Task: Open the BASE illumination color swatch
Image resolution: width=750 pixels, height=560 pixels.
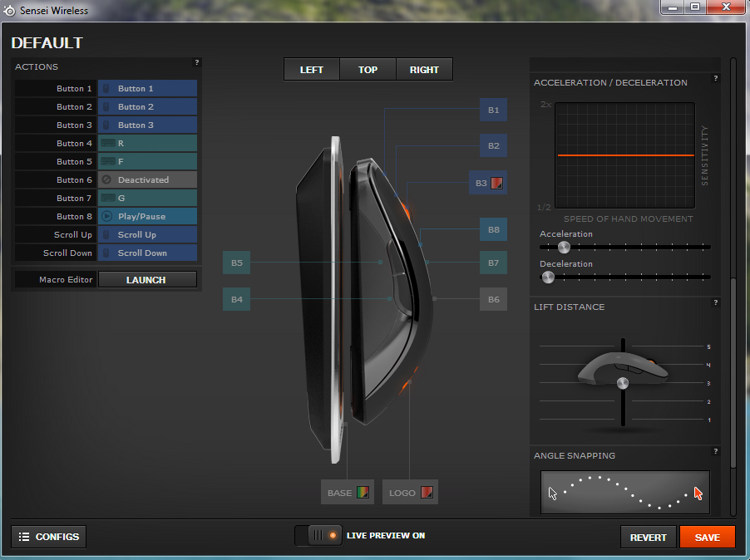Action: pyautogui.click(x=362, y=493)
